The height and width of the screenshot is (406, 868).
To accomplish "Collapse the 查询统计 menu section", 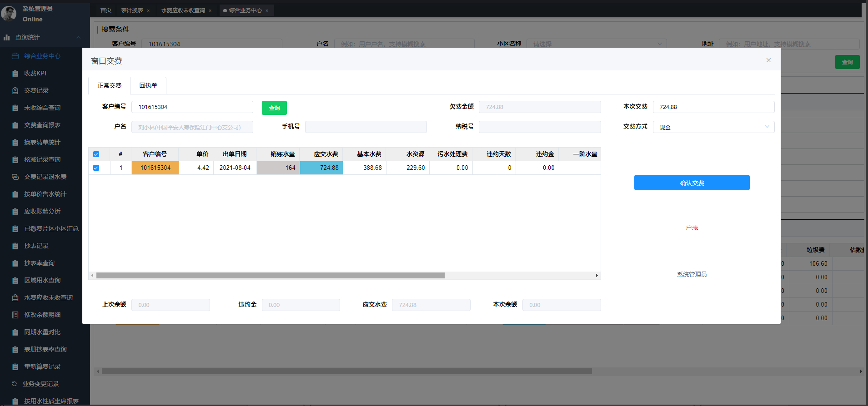I will pyautogui.click(x=79, y=38).
